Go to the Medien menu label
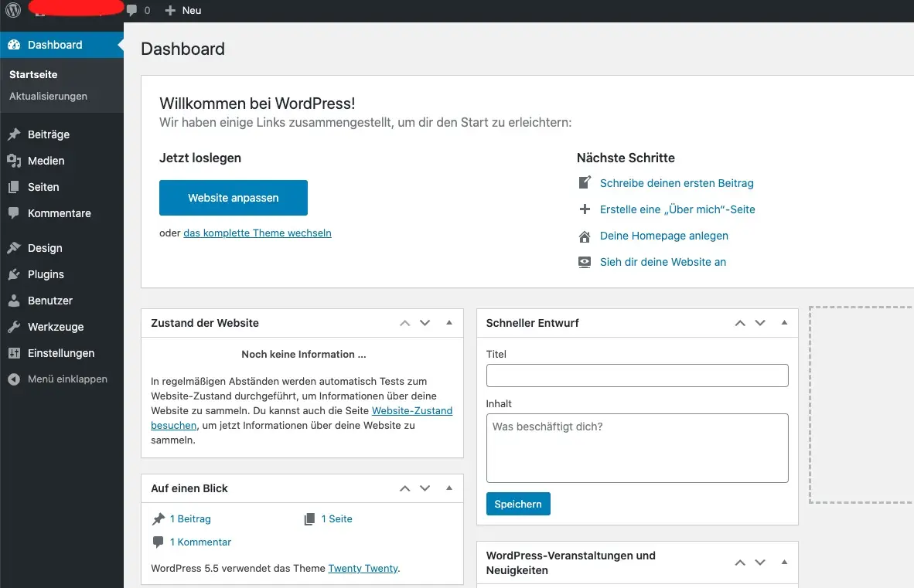Image resolution: width=914 pixels, height=588 pixels. pyautogui.click(x=46, y=161)
